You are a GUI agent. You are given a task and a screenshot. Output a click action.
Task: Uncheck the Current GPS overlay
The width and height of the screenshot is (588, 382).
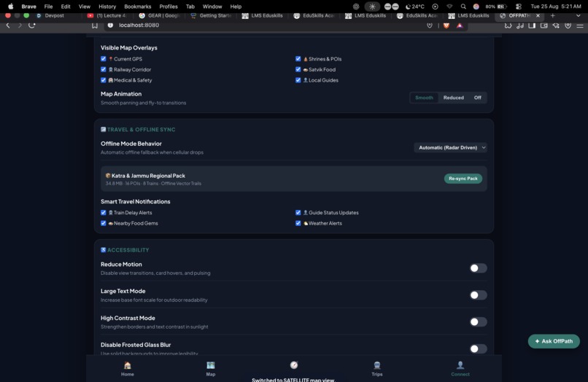pyautogui.click(x=103, y=59)
